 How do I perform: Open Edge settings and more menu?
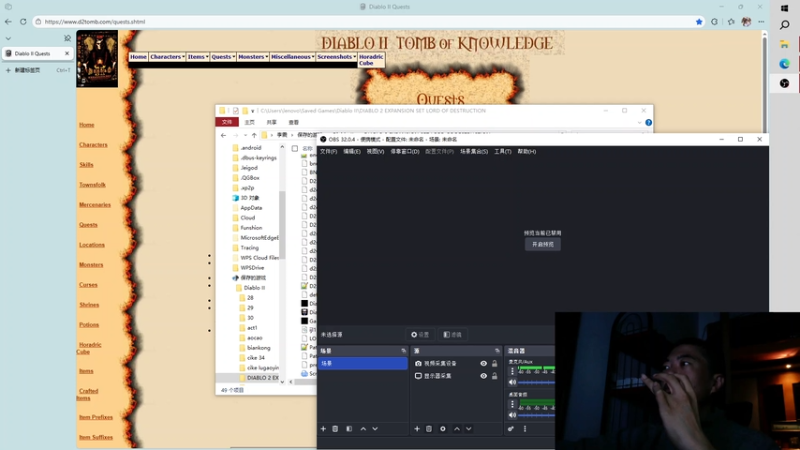coord(761,21)
